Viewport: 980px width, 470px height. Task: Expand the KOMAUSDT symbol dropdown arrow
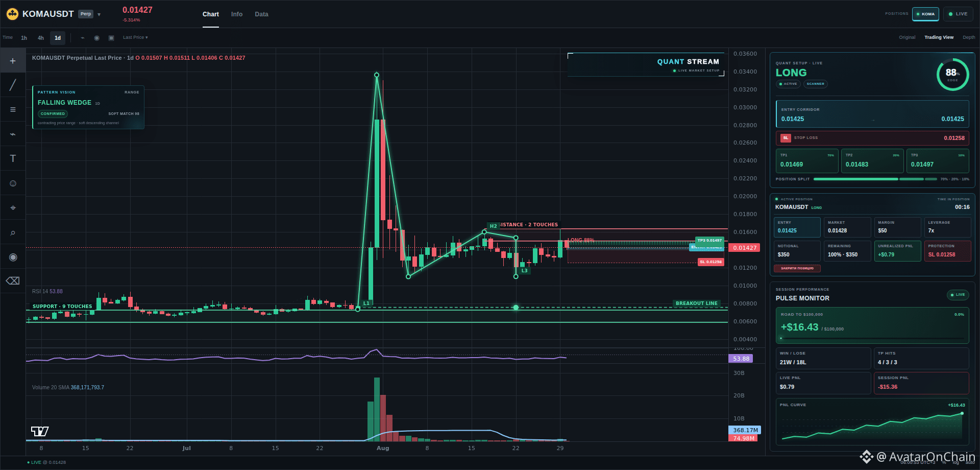point(99,14)
